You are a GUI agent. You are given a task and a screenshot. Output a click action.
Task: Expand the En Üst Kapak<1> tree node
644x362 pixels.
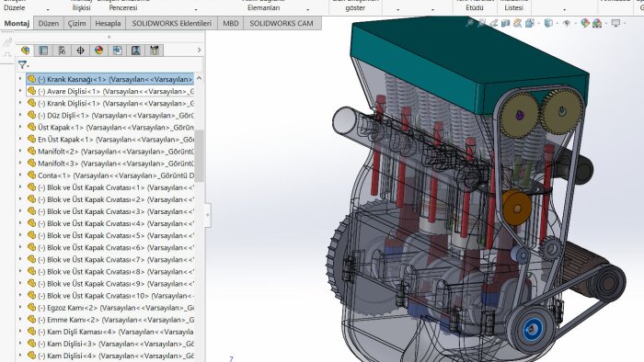click(20, 139)
